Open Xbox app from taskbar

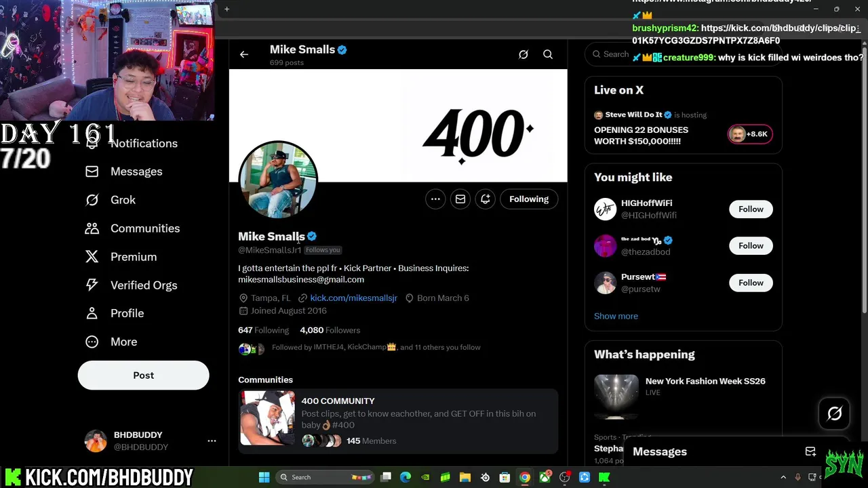click(x=545, y=477)
